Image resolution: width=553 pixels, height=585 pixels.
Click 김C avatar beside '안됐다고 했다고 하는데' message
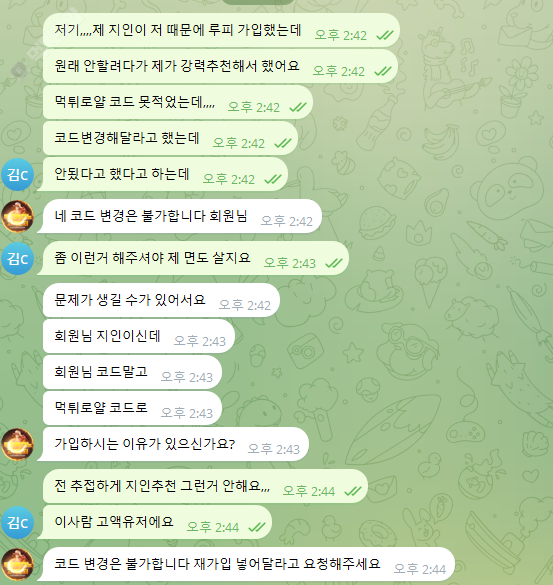click(18, 175)
